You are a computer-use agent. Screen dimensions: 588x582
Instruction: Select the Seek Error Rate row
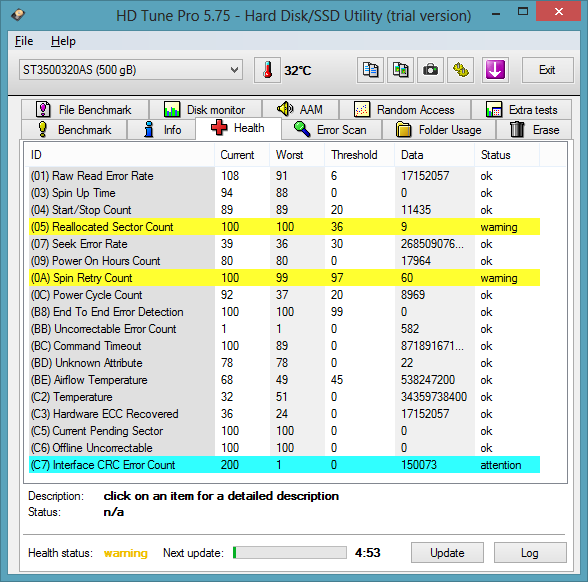(284, 244)
